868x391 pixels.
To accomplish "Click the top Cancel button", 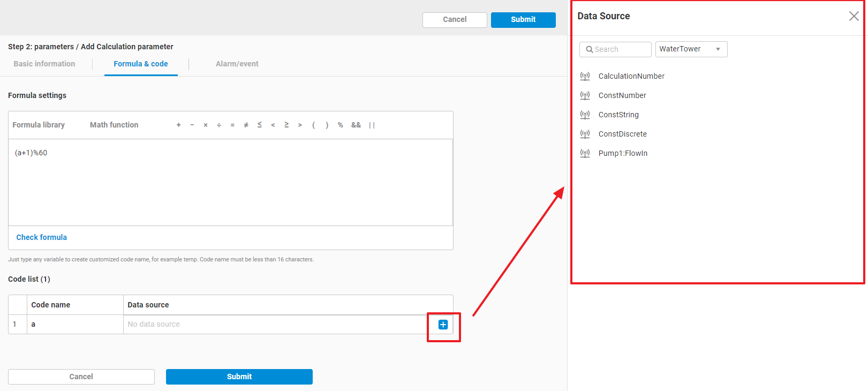I will 455,20.
